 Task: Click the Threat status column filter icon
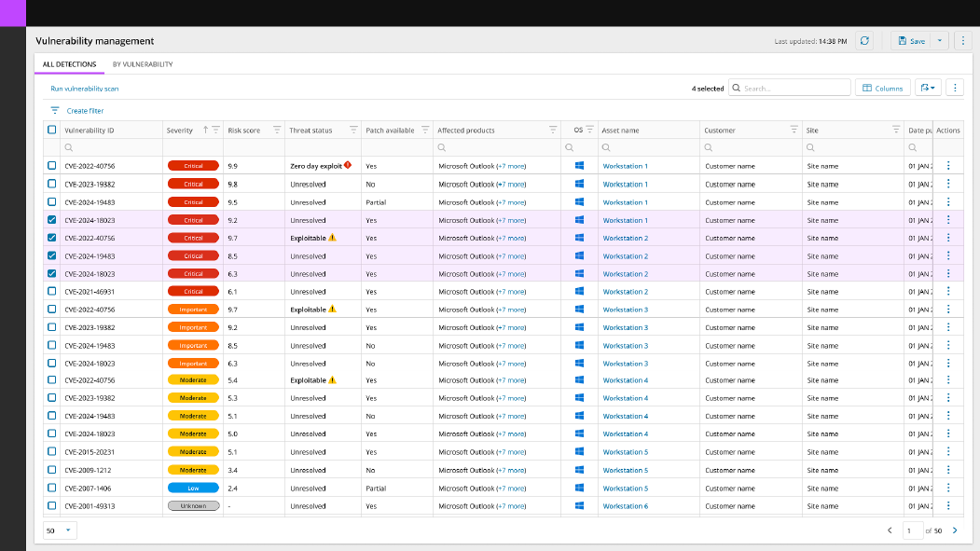[x=352, y=131]
